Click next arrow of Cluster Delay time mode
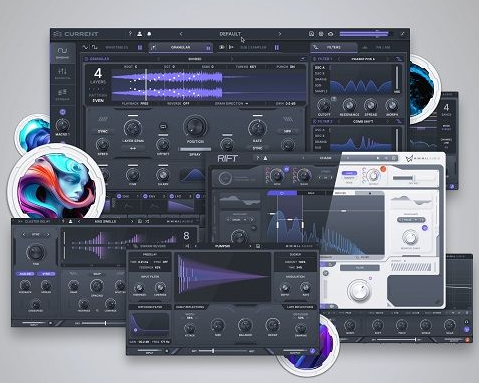479x383 pixels. pos(47,235)
